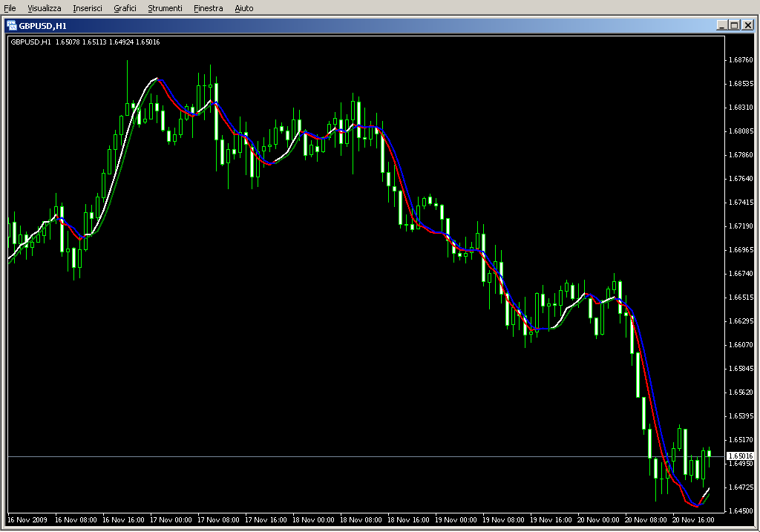Click the current price label 1.65016
The image size is (760, 532).
point(741,456)
